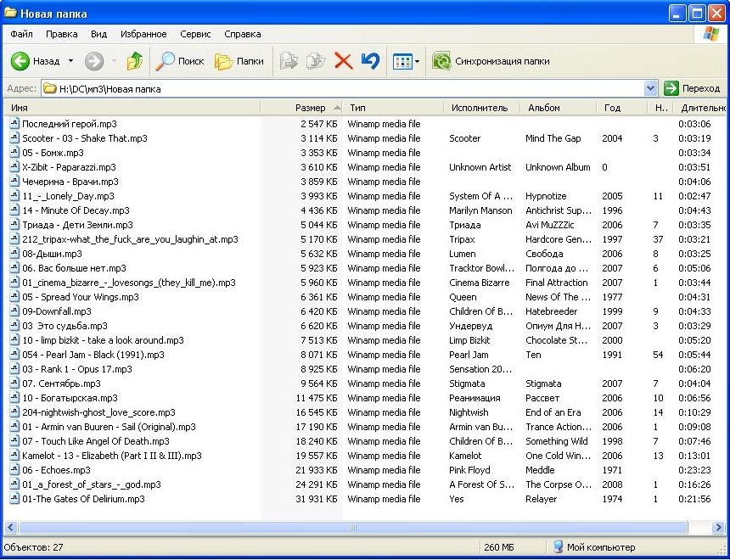Click file icon of 10 - Богатырская.mp3
This screenshot has width=730, height=560.
pos(14,398)
